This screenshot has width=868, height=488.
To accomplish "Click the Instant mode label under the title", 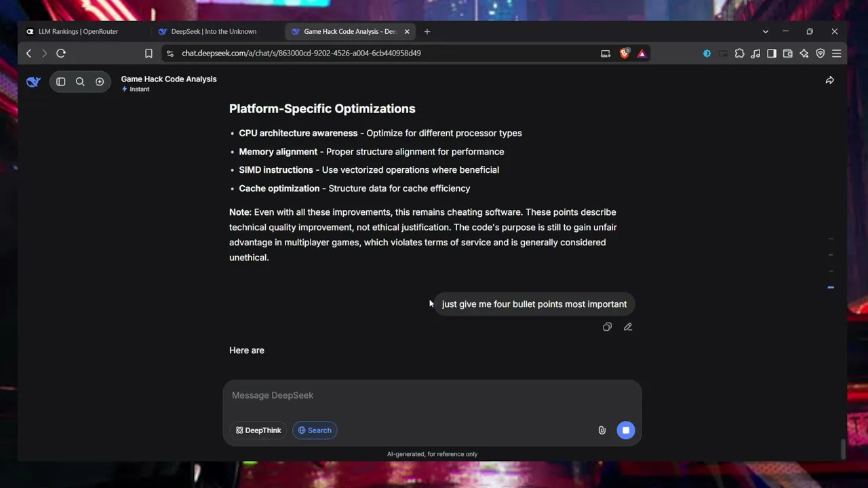I will click(x=136, y=89).
